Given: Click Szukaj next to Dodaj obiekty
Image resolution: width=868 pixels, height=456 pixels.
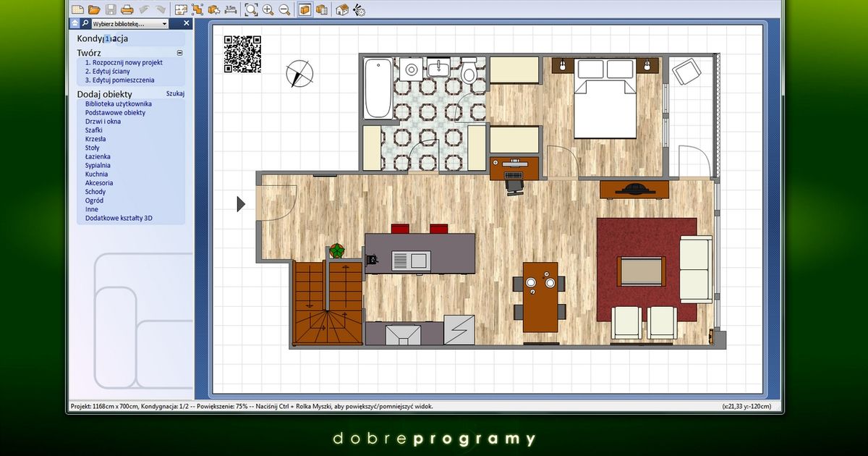Looking at the screenshot, I should [175, 94].
